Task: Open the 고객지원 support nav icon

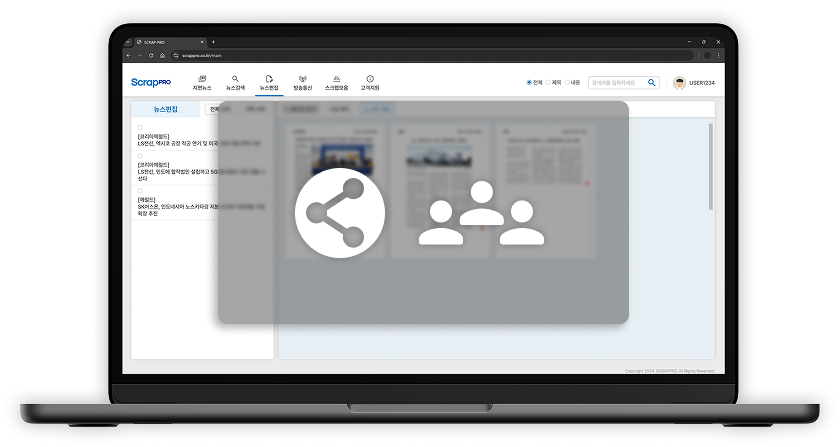Action: point(370,78)
